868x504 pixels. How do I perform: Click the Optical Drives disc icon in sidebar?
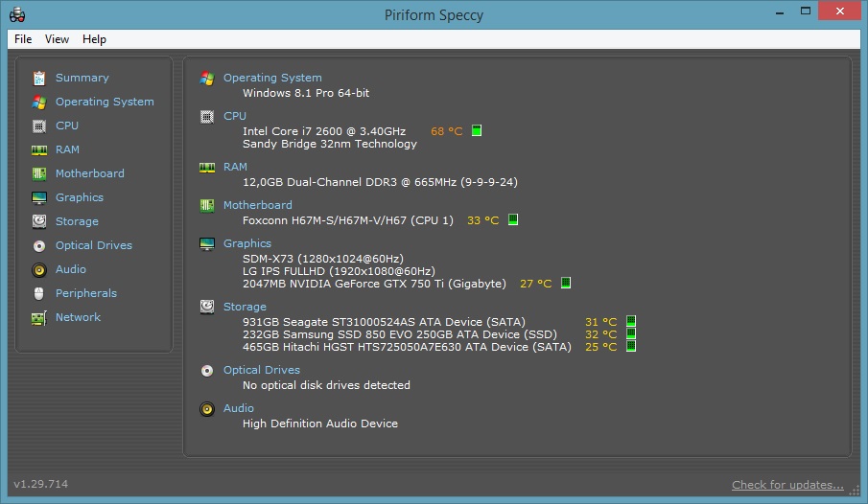coord(38,245)
